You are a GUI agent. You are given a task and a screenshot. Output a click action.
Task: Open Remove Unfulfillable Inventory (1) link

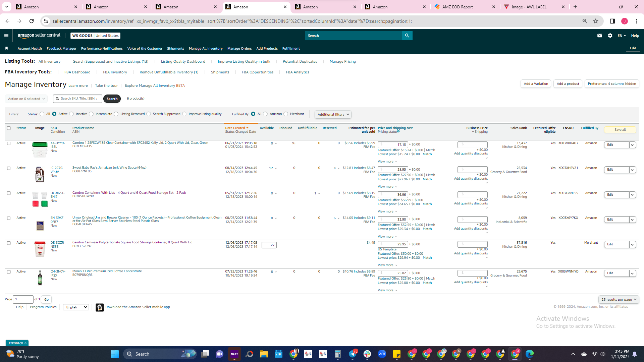[169, 72]
